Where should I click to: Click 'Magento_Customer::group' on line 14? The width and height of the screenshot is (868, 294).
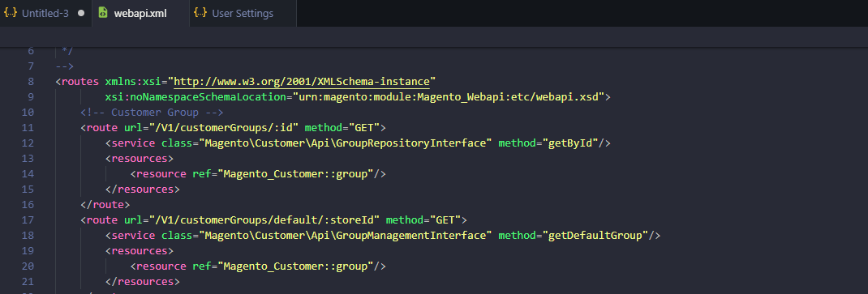click(295, 174)
